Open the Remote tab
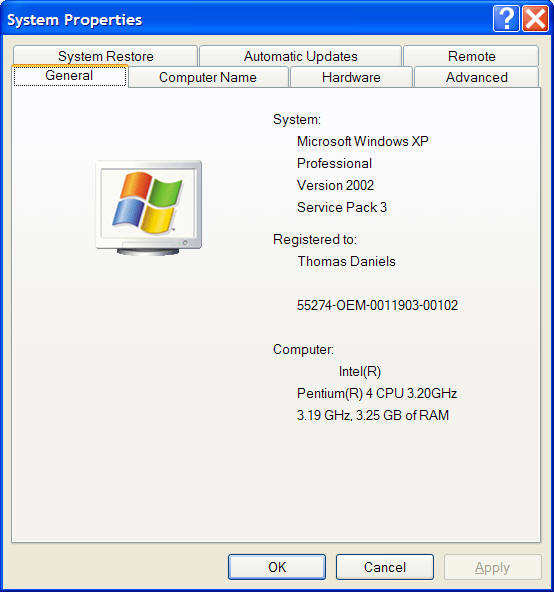This screenshot has width=554, height=592. tap(471, 56)
